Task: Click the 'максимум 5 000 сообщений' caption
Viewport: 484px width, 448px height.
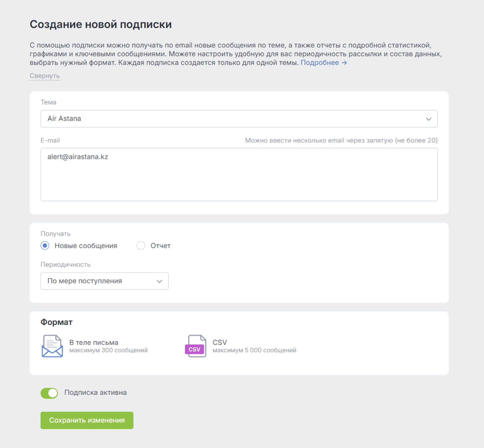Action: pos(254,350)
